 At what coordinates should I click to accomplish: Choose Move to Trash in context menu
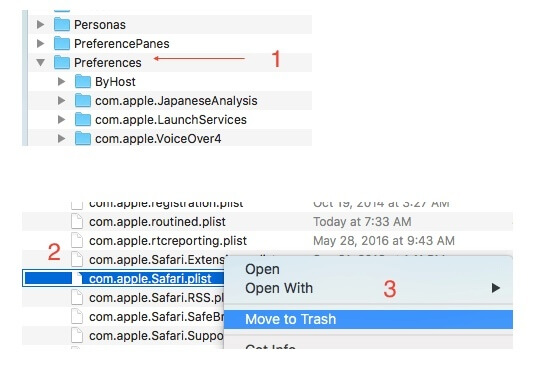(x=368, y=319)
